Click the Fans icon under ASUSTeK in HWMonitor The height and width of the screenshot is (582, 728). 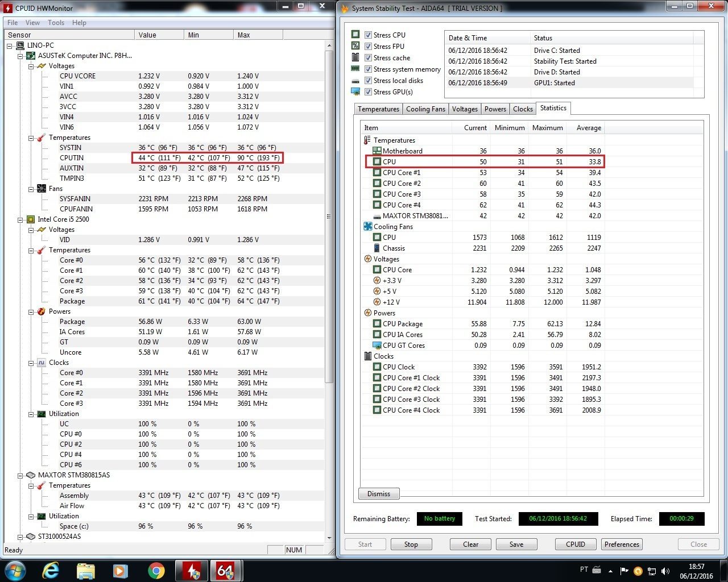click(x=42, y=189)
